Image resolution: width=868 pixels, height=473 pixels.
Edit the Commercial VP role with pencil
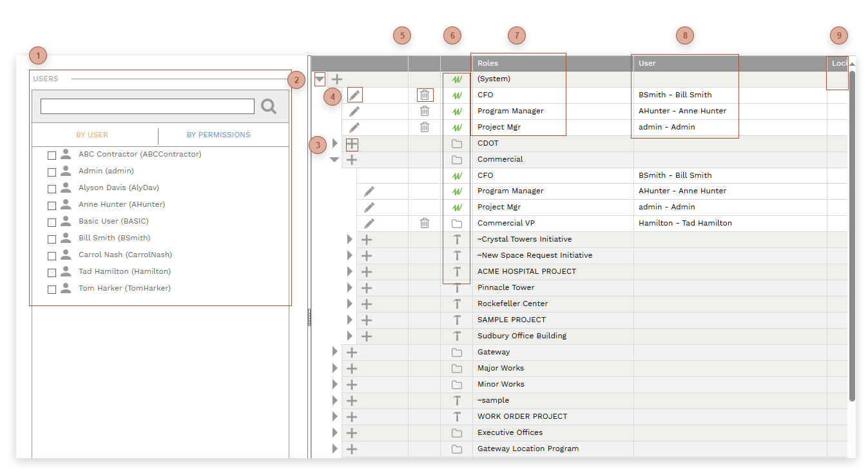click(369, 224)
